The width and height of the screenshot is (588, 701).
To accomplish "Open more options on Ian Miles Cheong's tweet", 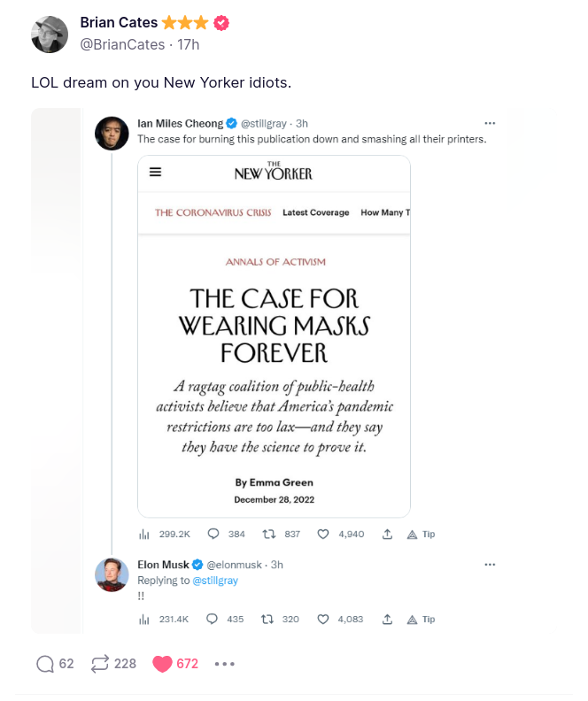I will click(x=490, y=123).
